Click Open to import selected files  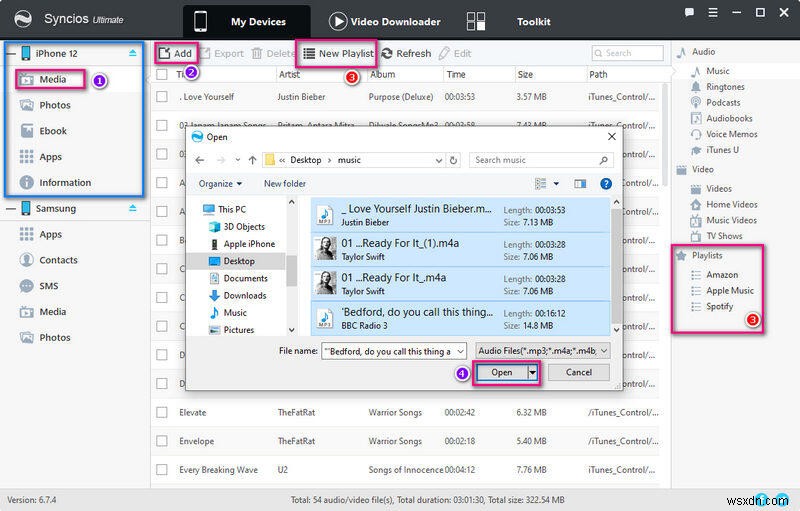coord(501,373)
